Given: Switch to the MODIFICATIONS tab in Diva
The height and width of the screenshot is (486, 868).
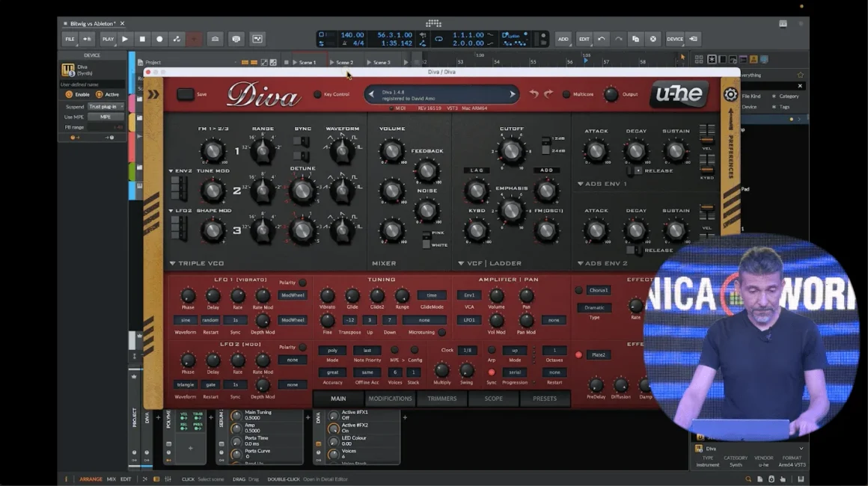Looking at the screenshot, I should [x=390, y=399].
